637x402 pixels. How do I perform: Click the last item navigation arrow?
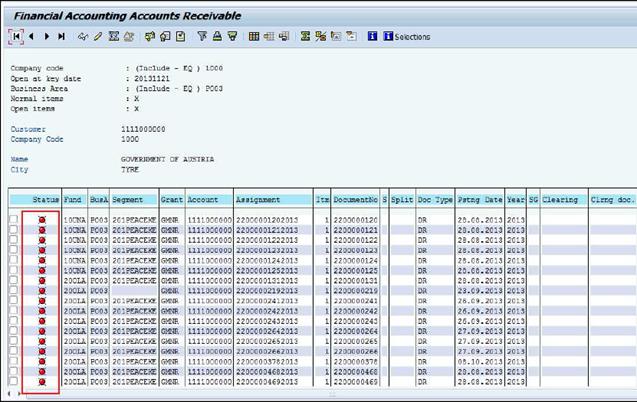[x=62, y=37]
